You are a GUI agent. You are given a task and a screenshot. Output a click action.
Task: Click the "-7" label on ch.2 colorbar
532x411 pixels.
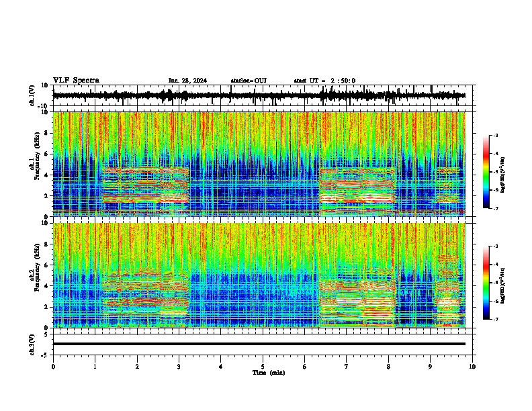coord(496,320)
